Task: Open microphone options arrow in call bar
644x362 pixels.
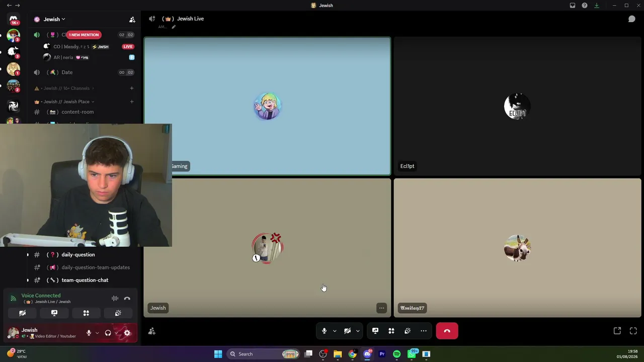Action: tap(335, 331)
